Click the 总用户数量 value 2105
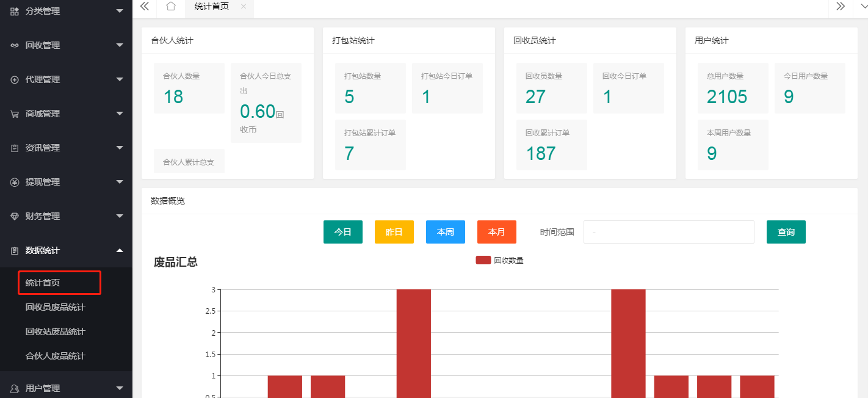The height and width of the screenshot is (398, 868). click(727, 96)
